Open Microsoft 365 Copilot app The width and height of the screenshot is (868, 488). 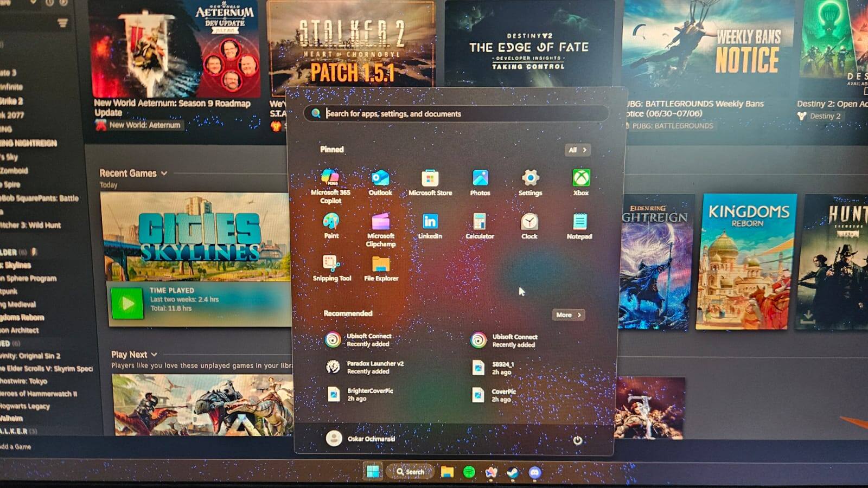(330, 186)
